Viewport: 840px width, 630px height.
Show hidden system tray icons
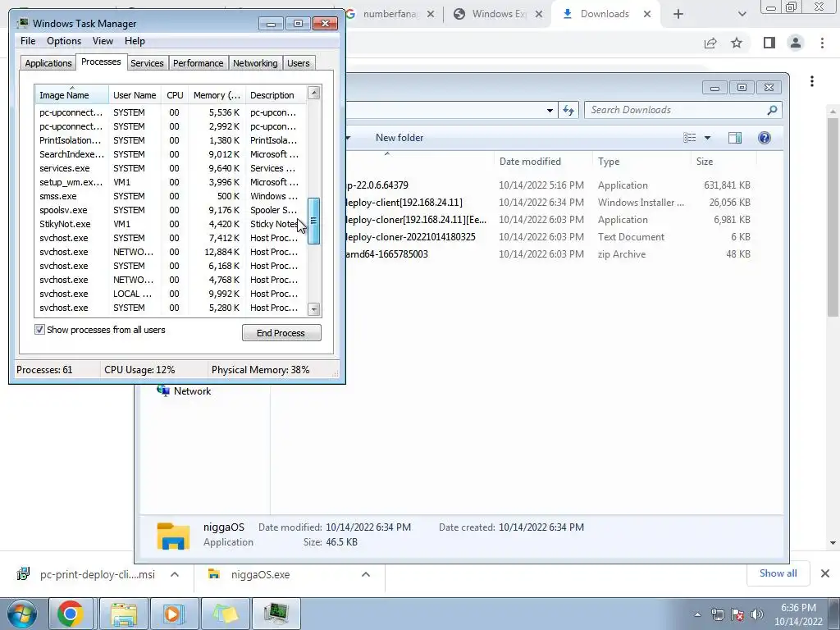697,615
